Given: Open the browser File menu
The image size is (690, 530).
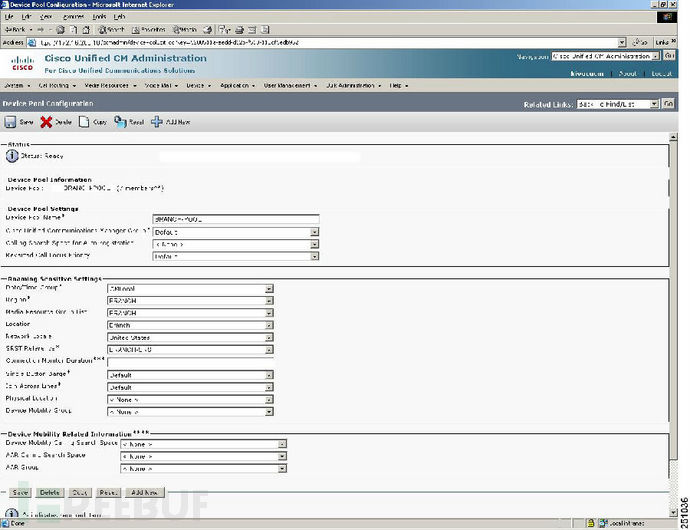Looking at the screenshot, I should point(9,17).
